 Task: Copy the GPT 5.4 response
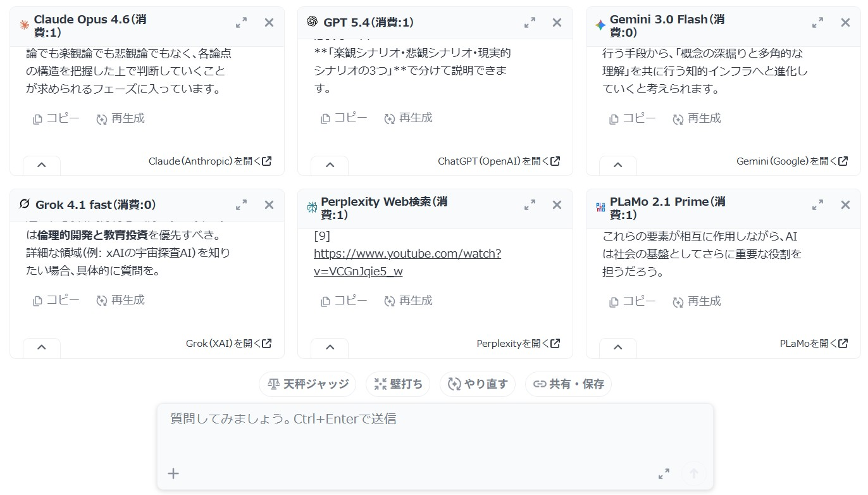344,118
